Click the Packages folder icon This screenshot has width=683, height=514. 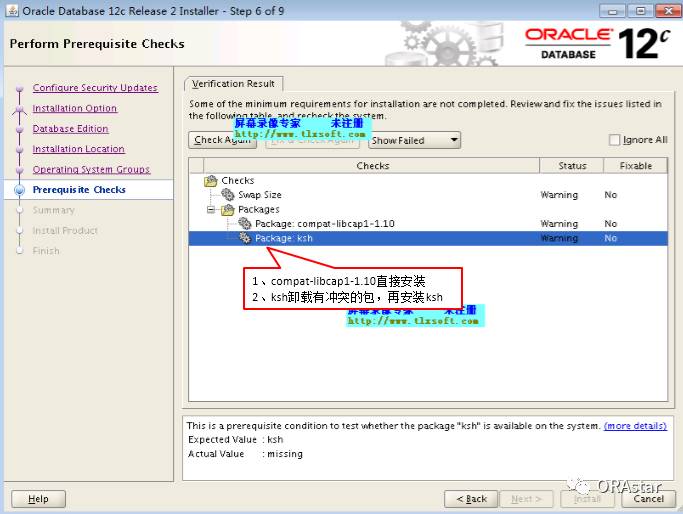point(228,210)
